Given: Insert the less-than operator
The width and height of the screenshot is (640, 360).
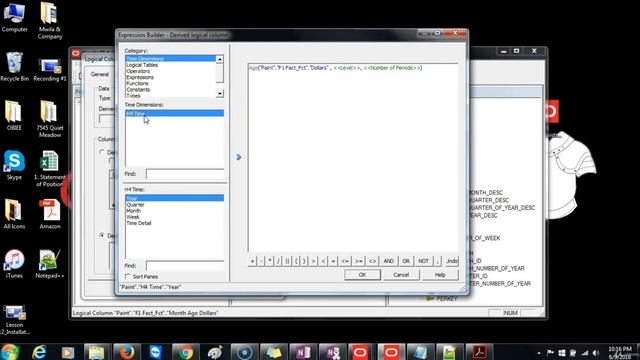Looking at the screenshot, I should pyautogui.click(x=323, y=261).
